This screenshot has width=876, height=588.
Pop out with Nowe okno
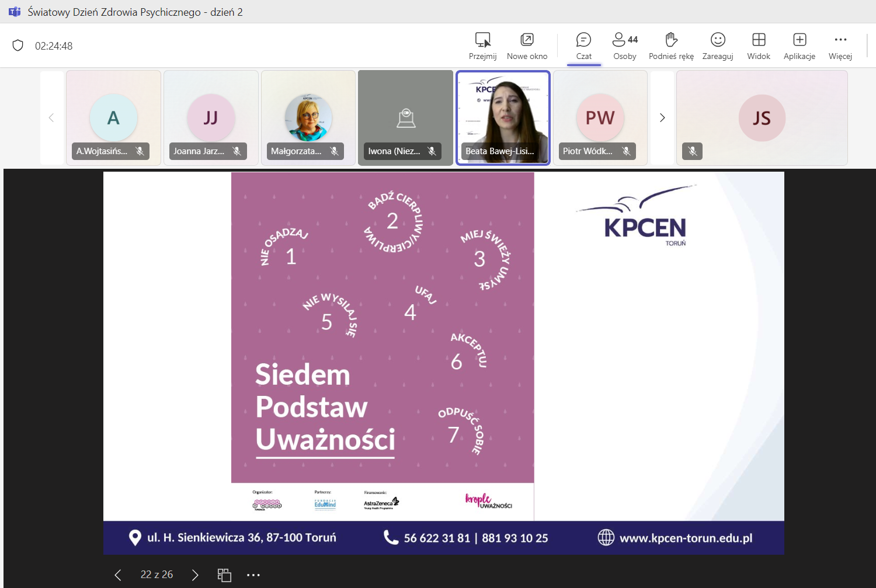tap(527, 46)
